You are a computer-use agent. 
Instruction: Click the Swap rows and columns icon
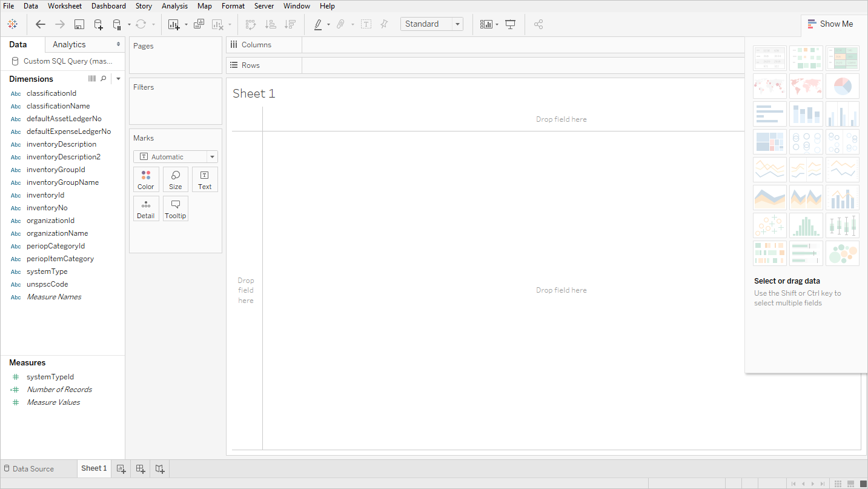pyautogui.click(x=251, y=24)
